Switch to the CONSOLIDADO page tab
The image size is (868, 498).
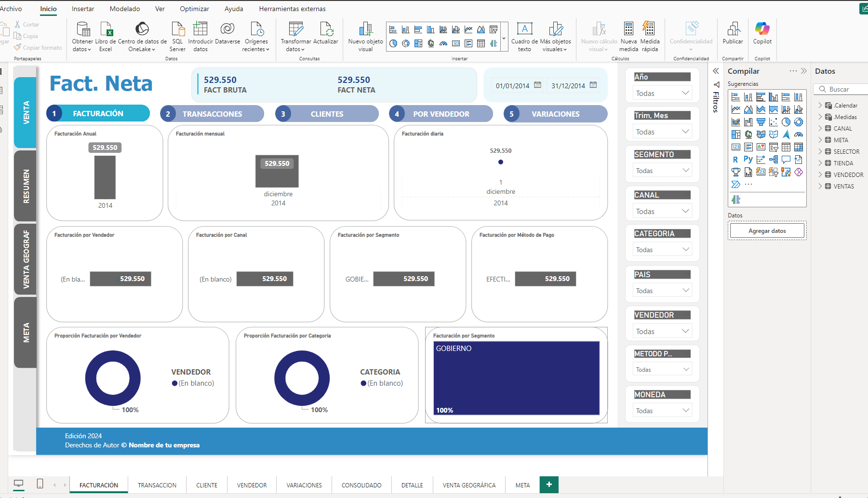(x=361, y=485)
